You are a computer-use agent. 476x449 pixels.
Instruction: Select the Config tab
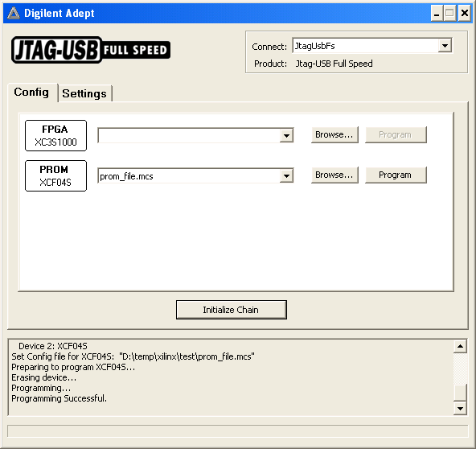coord(31,92)
